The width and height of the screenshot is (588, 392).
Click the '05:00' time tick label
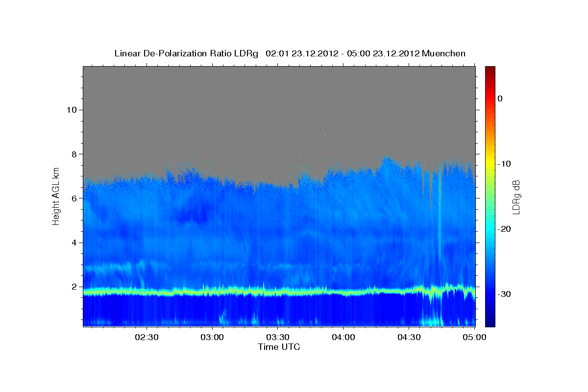tap(474, 337)
